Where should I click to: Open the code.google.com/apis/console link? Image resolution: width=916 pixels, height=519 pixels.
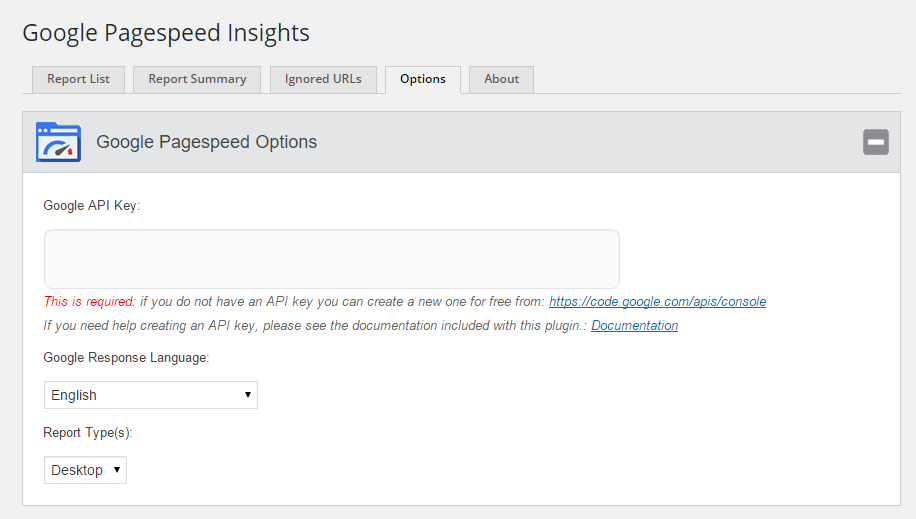point(657,302)
